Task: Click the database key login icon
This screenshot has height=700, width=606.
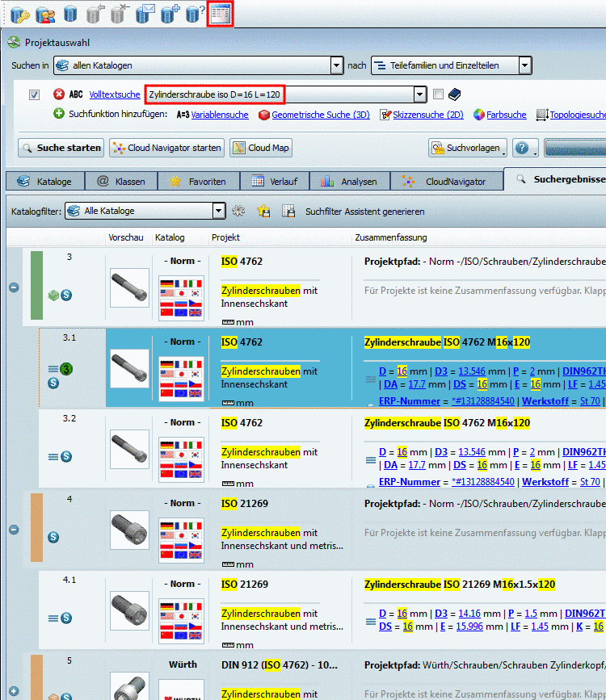Action: 19,15
